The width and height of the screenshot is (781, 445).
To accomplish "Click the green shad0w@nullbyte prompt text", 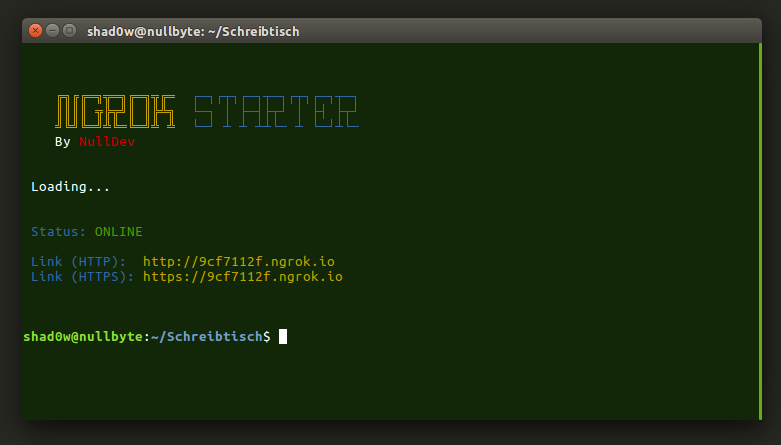I will pos(83,336).
